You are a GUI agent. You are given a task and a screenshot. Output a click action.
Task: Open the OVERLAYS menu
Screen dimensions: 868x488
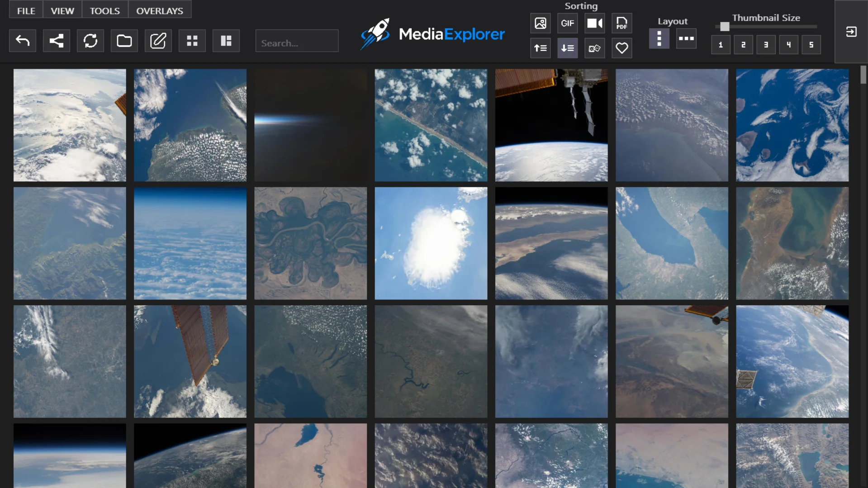160,10
